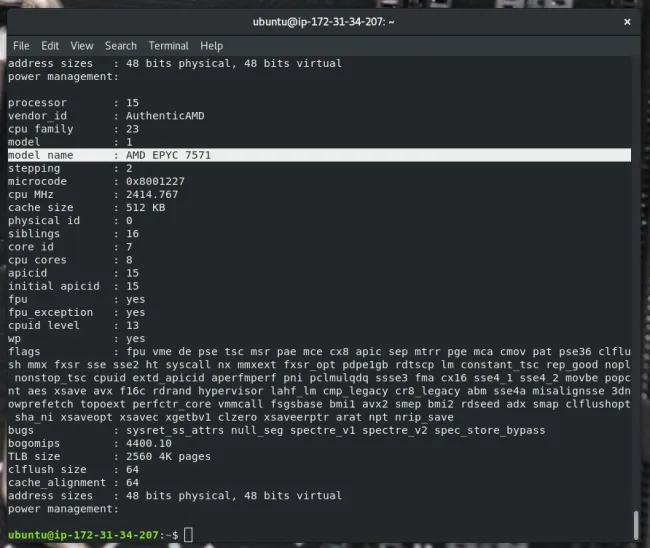Open the Edit menu
The width and height of the screenshot is (650, 548).
coord(50,46)
